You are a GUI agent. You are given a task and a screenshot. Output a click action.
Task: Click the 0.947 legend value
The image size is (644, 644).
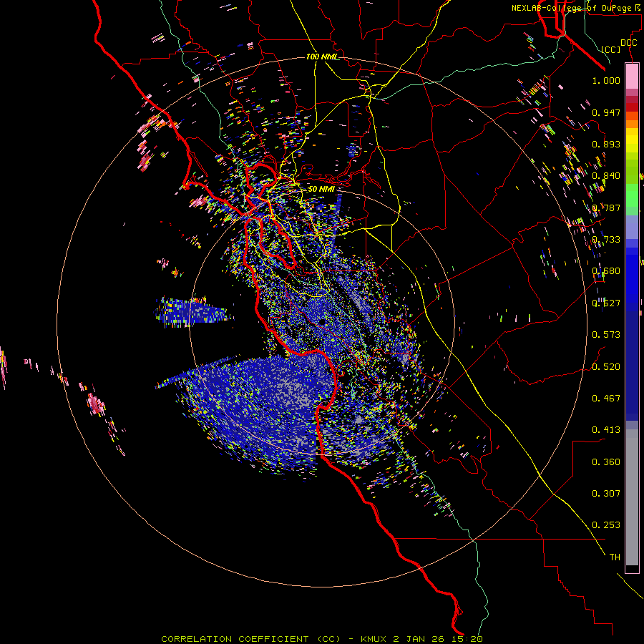point(606,112)
